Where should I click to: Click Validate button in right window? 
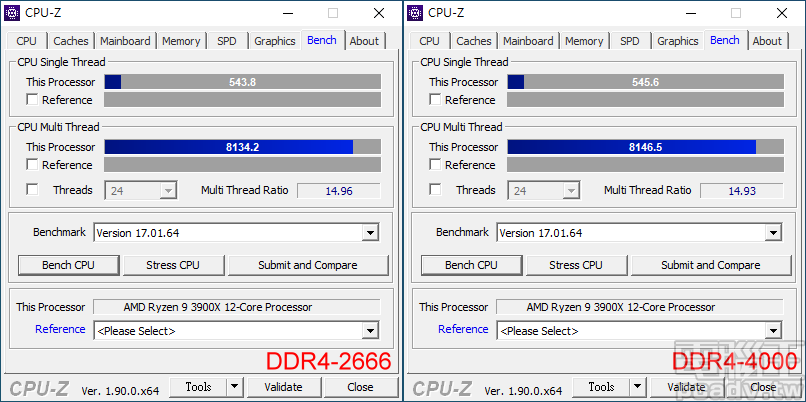(687, 387)
